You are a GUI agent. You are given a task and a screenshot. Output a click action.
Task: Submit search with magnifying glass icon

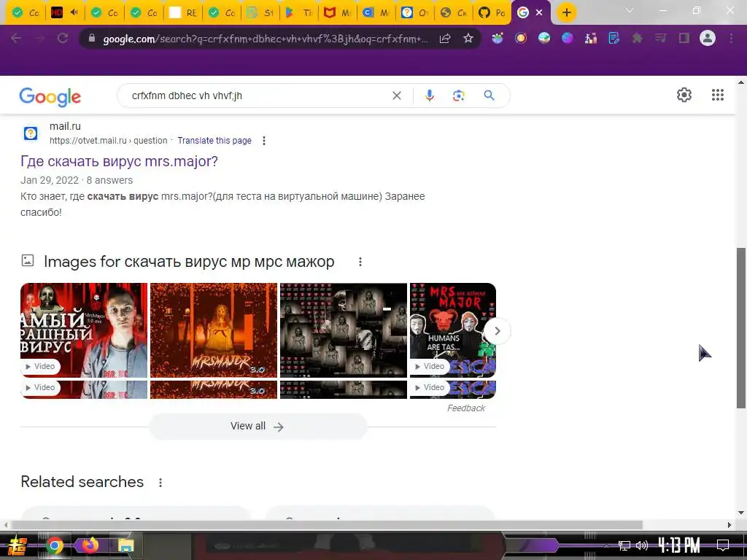click(489, 96)
